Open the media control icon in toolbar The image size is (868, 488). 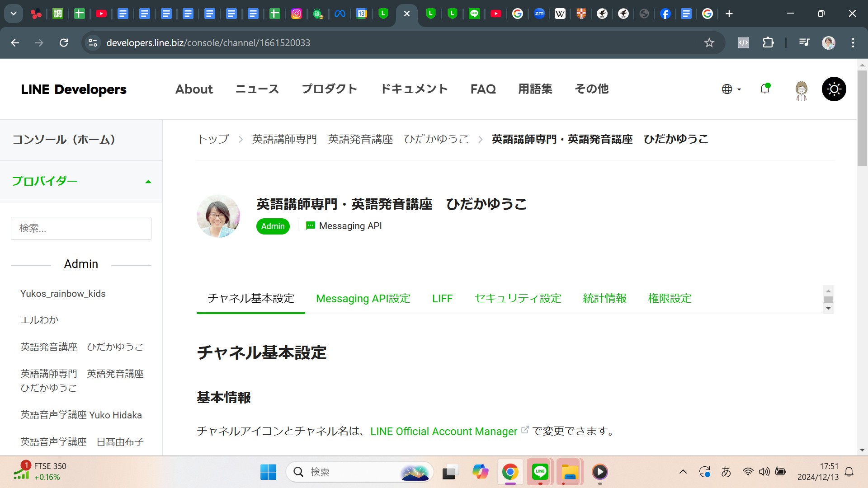pyautogui.click(x=804, y=42)
